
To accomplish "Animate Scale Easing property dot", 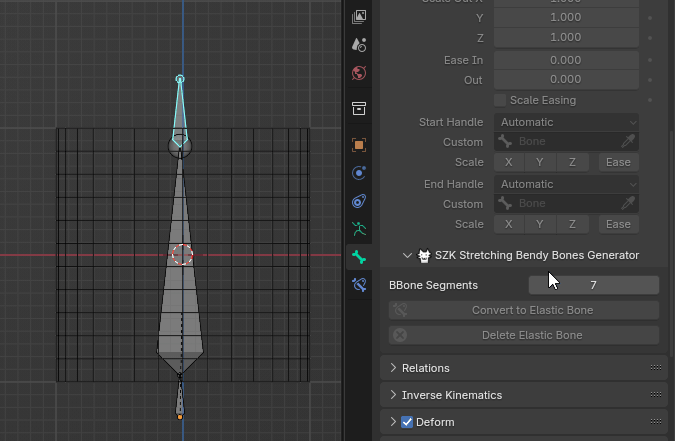I will point(650,100).
